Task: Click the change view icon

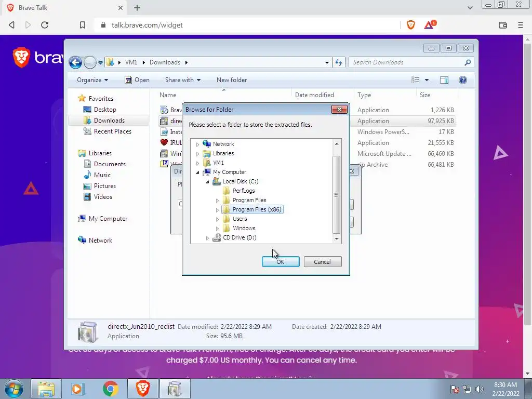Action: tap(416, 80)
